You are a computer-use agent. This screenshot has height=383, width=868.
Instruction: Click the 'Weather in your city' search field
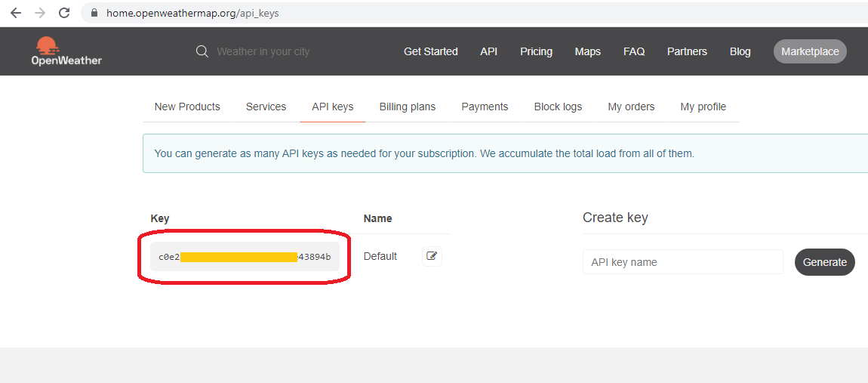[263, 51]
